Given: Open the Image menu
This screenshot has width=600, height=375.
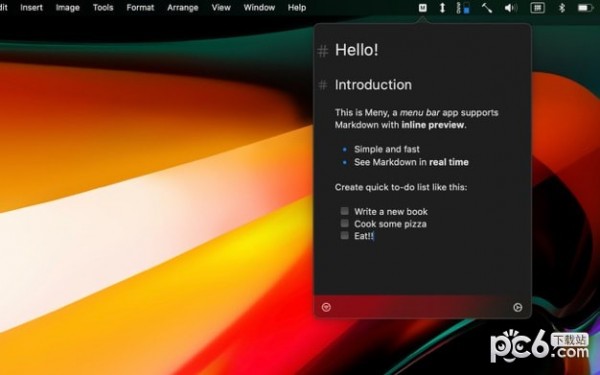Looking at the screenshot, I should click(67, 8).
